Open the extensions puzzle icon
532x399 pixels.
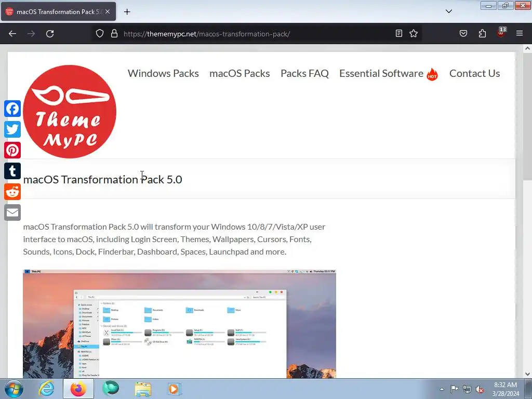(482, 33)
